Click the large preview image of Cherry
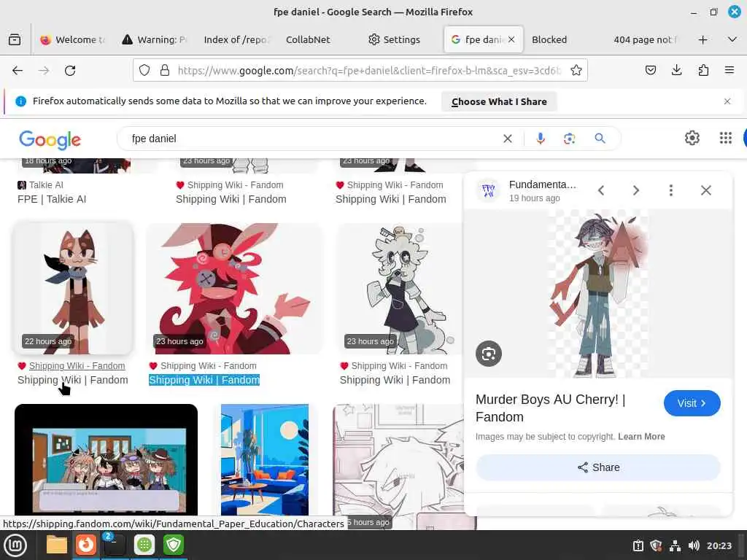 (x=598, y=293)
